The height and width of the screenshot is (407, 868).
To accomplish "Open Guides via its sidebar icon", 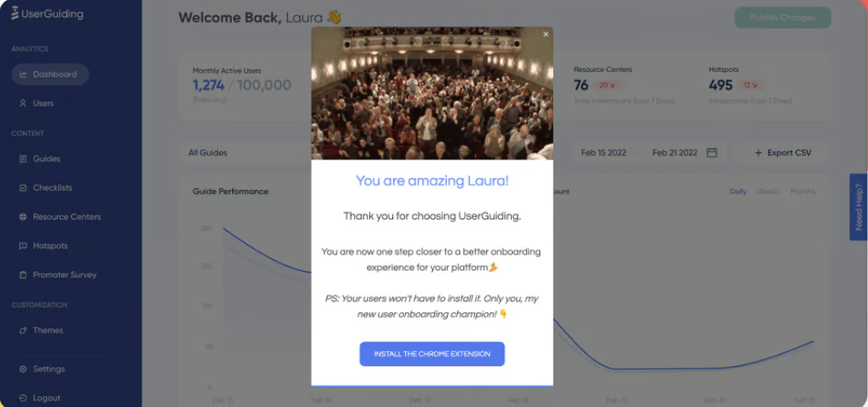I will coord(23,159).
